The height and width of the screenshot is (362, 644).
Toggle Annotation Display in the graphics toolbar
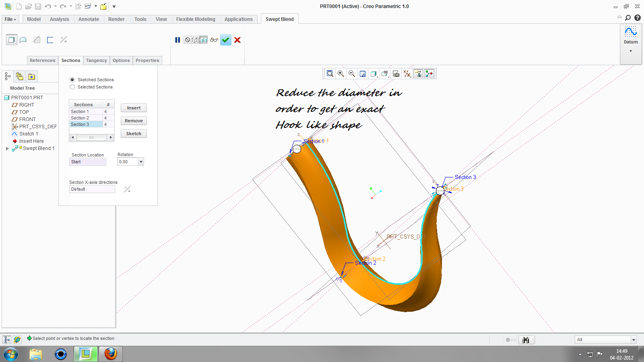point(418,74)
